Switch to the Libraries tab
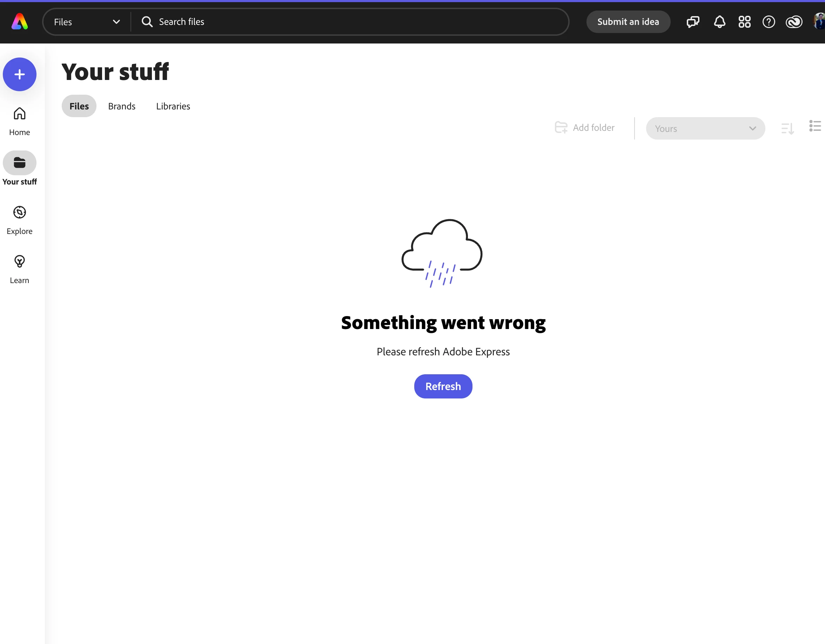This screenshot has width=825, height=644. [x=173, y=106]
